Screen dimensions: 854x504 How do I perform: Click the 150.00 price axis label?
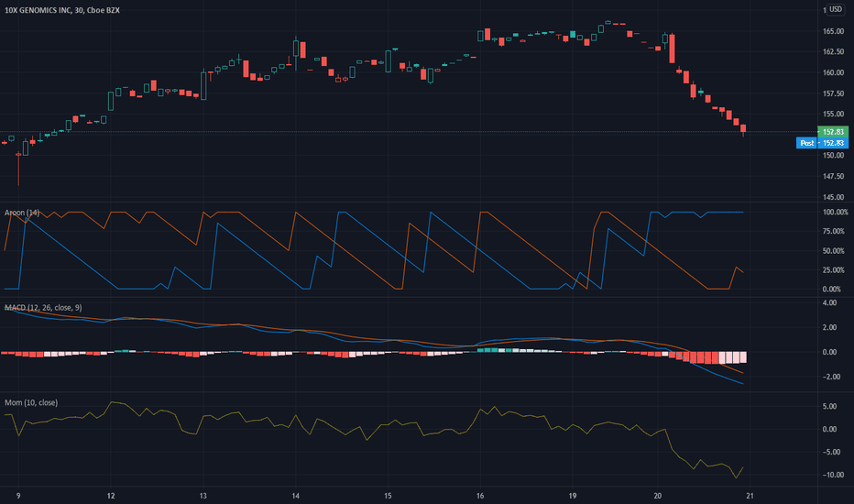833,155
